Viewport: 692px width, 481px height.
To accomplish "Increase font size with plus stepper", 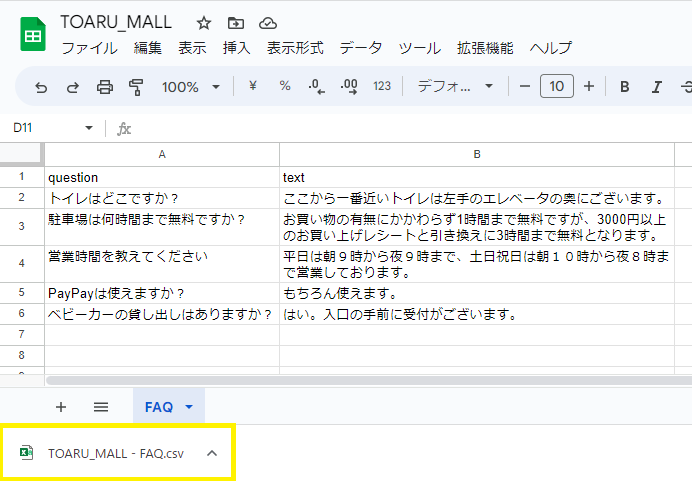I will point(589,87).
